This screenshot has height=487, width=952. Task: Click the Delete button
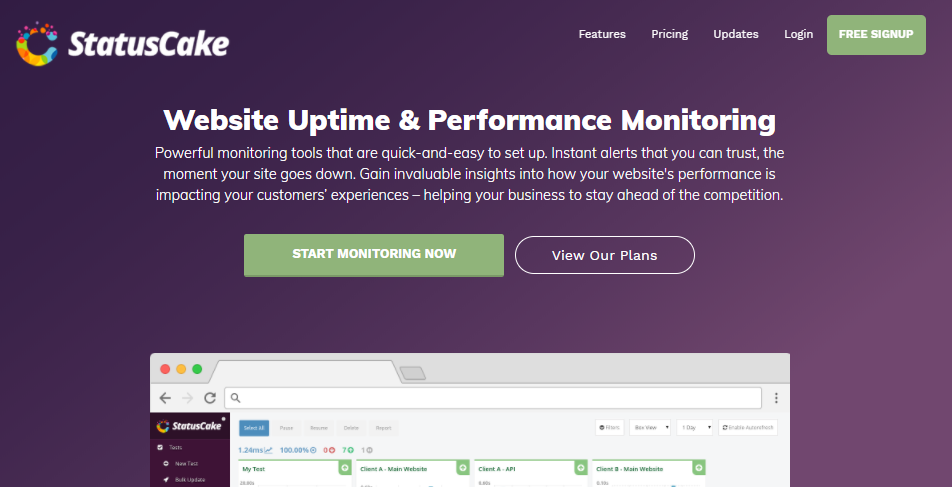(x=351, y=428)
